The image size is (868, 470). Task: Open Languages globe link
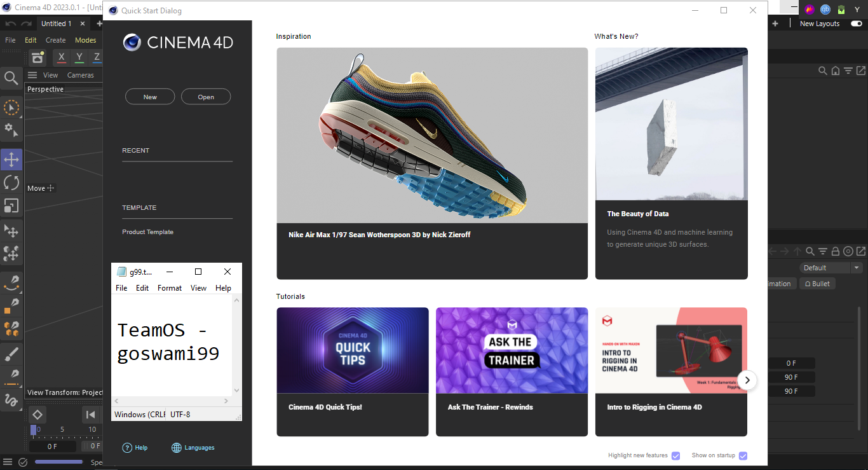click(193, 448)
